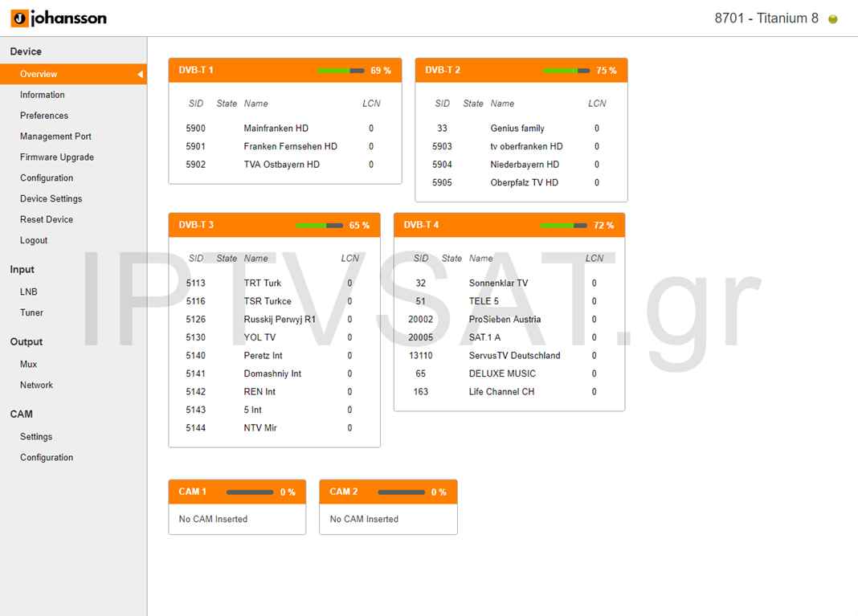Open the Mux output page
The image size is (858, 616).
29,364
